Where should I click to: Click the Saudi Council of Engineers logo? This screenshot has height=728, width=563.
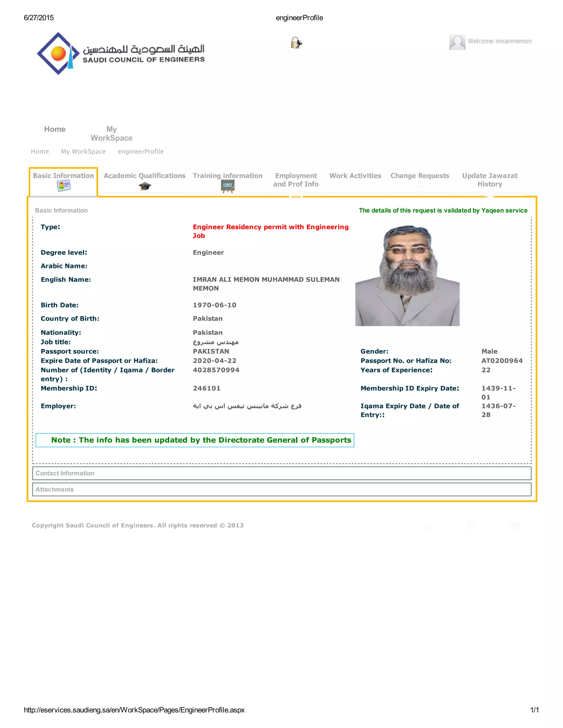[x=121, y=54]
